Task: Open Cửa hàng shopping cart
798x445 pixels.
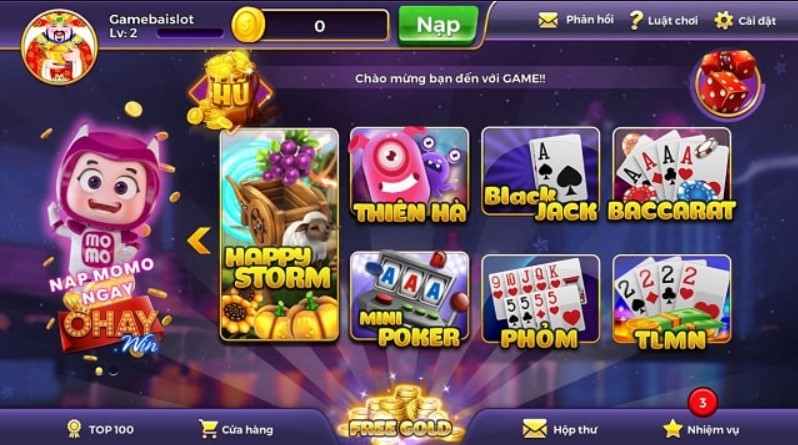Action: pyautogui.click(x=208, y=429)
